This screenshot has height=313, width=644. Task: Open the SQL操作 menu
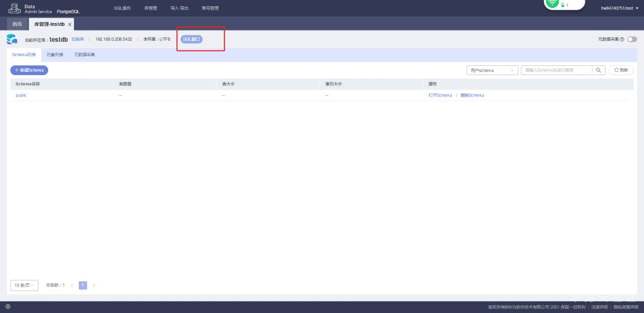click(122, 8)
